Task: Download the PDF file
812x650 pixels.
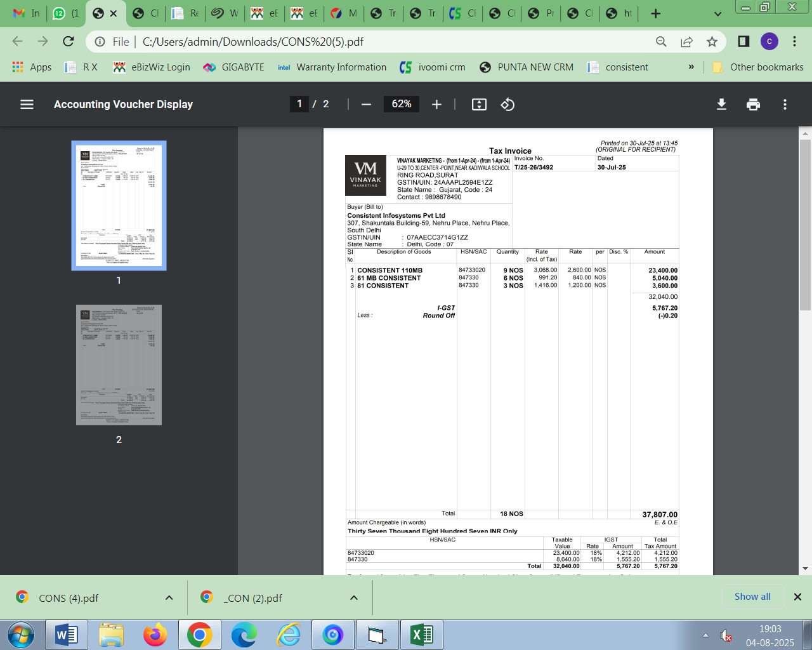Action: point(721,104)
